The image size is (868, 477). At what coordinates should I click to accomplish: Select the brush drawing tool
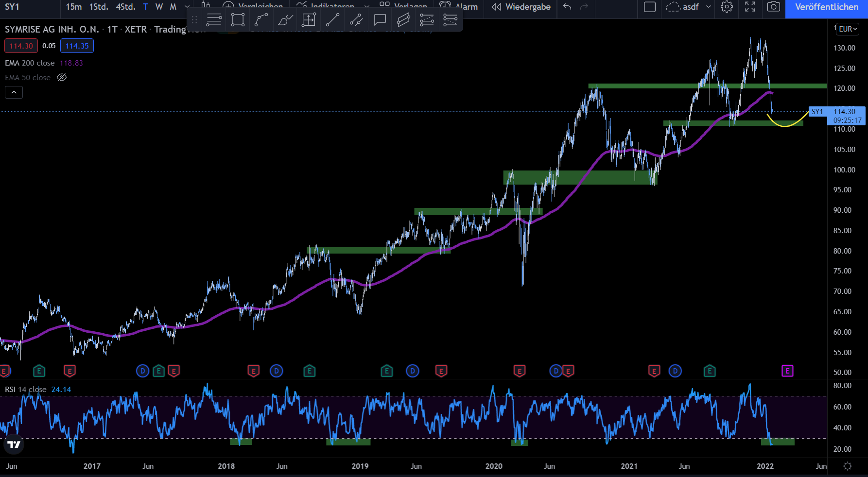click(x=285, y=20)
